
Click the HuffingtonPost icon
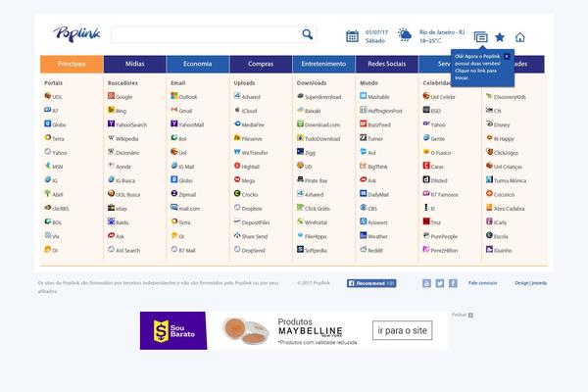[364, 110]
